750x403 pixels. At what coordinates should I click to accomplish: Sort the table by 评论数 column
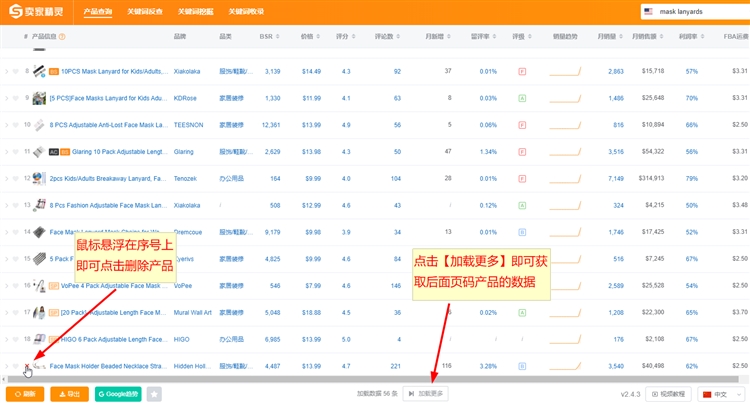click(x=387, y=36)
